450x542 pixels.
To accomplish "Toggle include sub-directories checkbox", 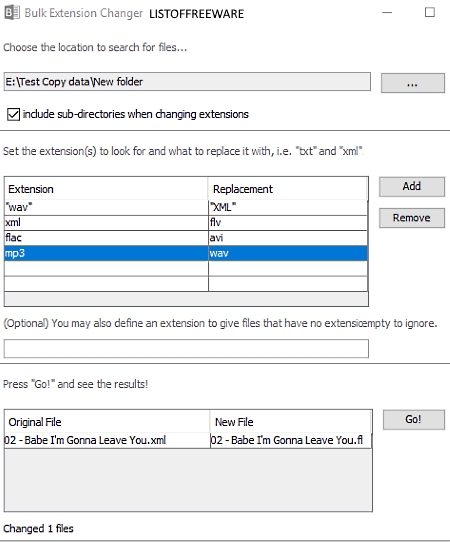I will pyautogui.click(x=13, y=114).
